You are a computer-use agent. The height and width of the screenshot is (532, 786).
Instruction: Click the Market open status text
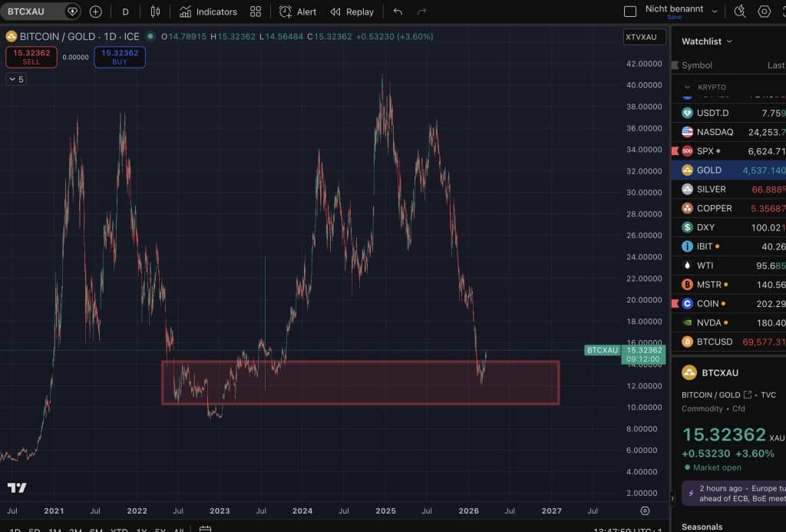[717, 468]
